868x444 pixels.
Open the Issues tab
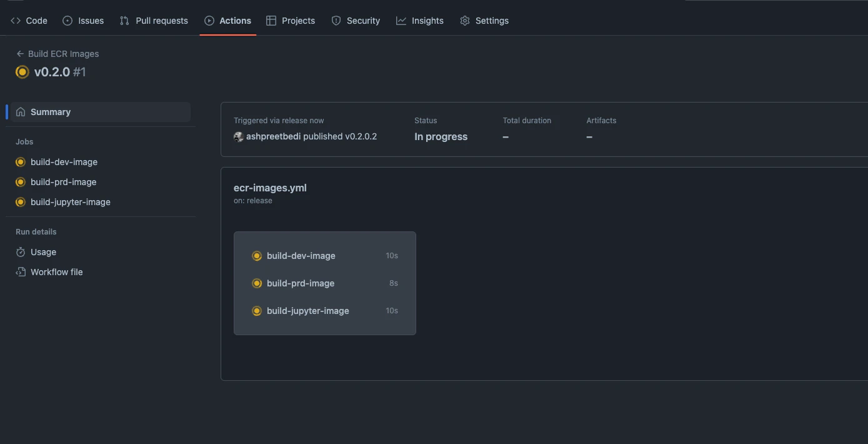pyautogui.click(x=82, y=20)
